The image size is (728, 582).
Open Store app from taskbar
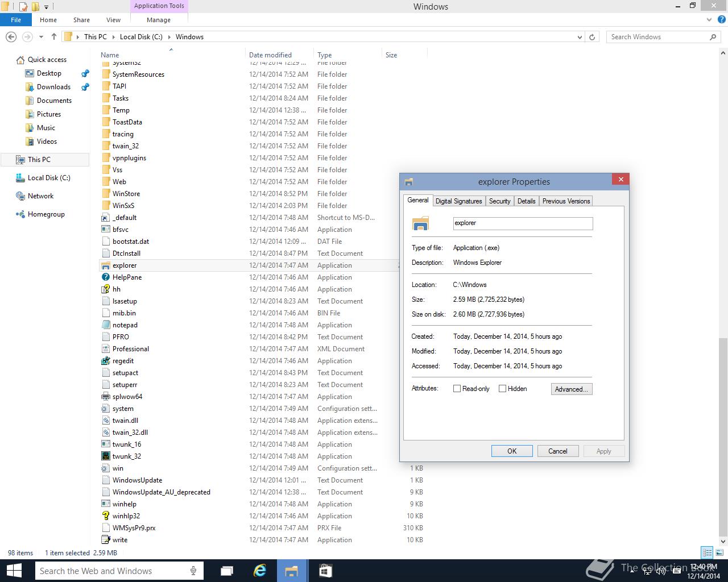pyautogui.click(x=325, y=571)
